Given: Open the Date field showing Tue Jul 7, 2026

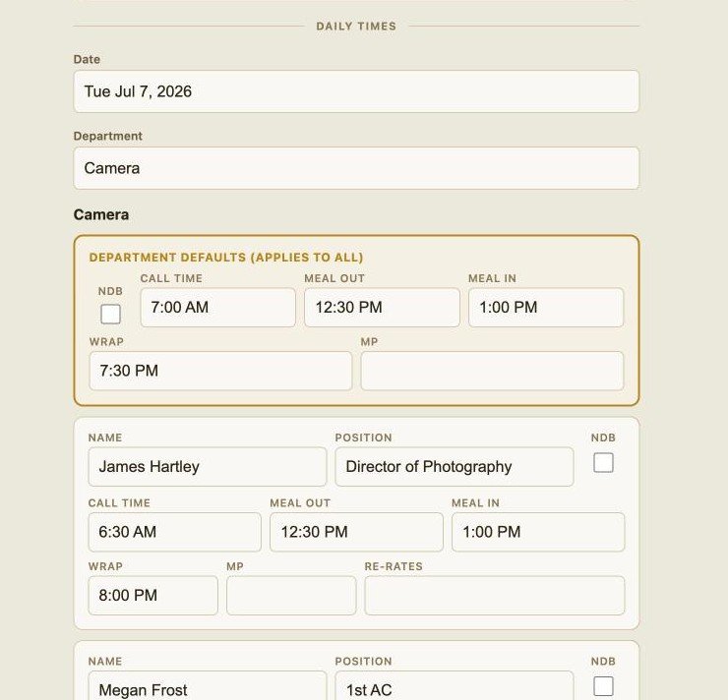Looking at the screenshot, I should point(356,91).
